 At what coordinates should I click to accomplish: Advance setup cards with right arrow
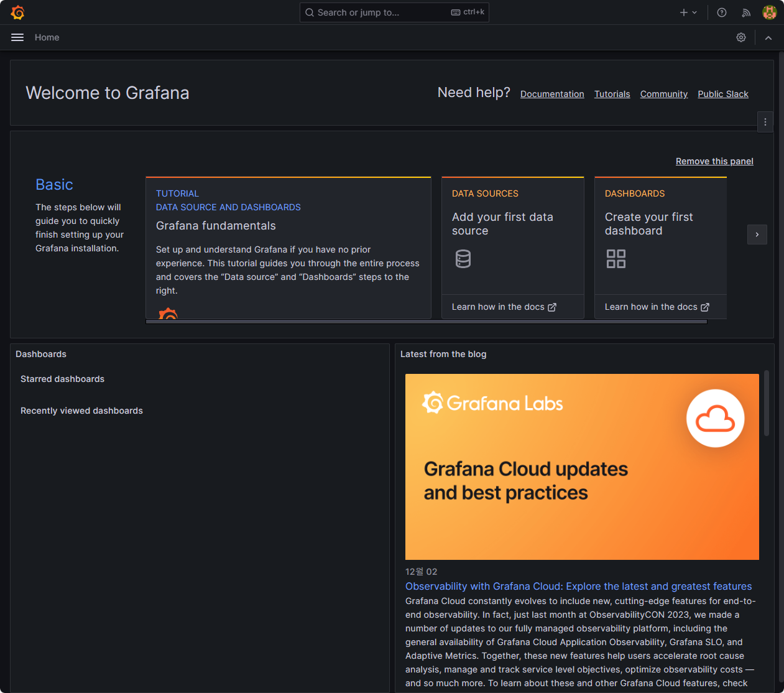(x=757, y=235)
